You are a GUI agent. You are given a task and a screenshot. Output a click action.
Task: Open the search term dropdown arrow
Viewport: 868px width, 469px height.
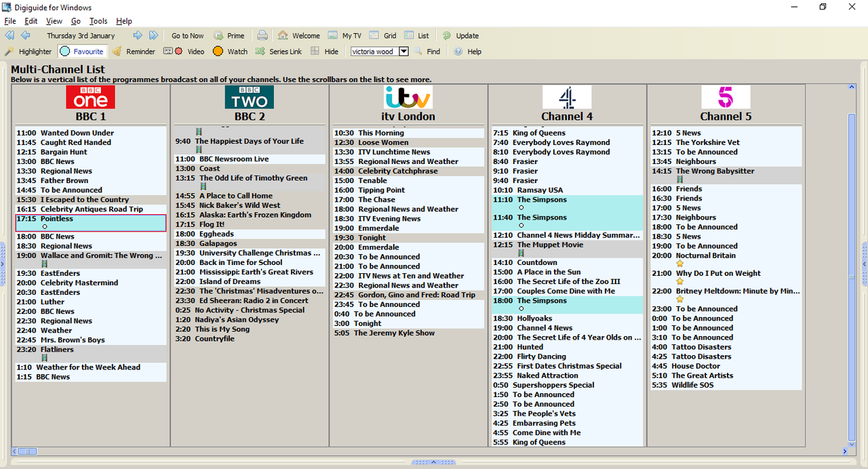click(x=403, y=52)
